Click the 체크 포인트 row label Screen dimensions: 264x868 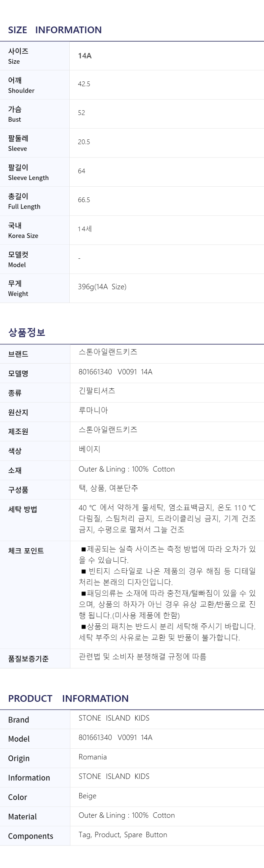click(x=26, y=551)
